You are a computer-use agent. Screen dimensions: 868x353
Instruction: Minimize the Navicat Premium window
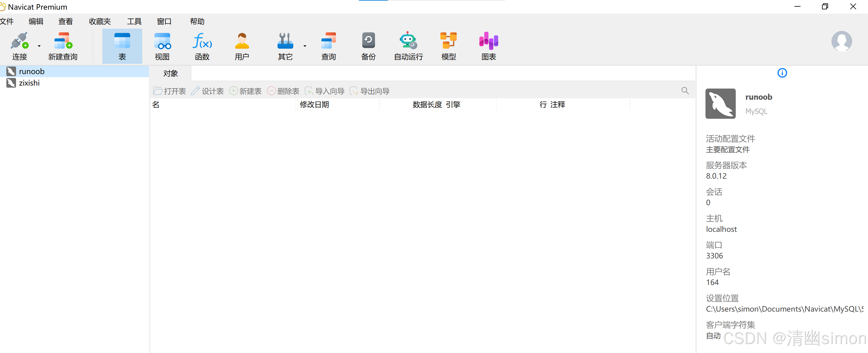point(797,6)
